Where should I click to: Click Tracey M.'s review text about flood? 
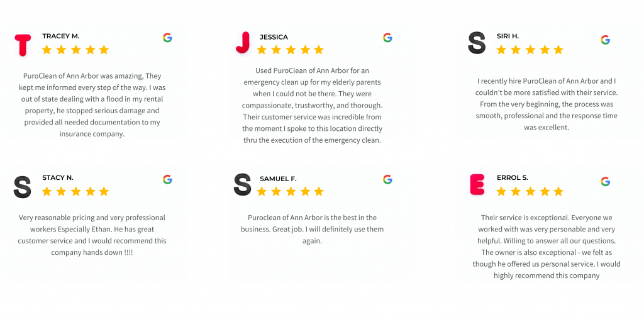click(x=92, y=105)
